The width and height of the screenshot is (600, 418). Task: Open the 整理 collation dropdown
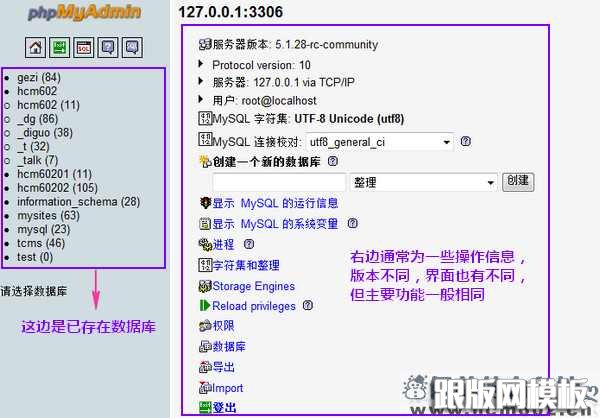tap(423, 183)
